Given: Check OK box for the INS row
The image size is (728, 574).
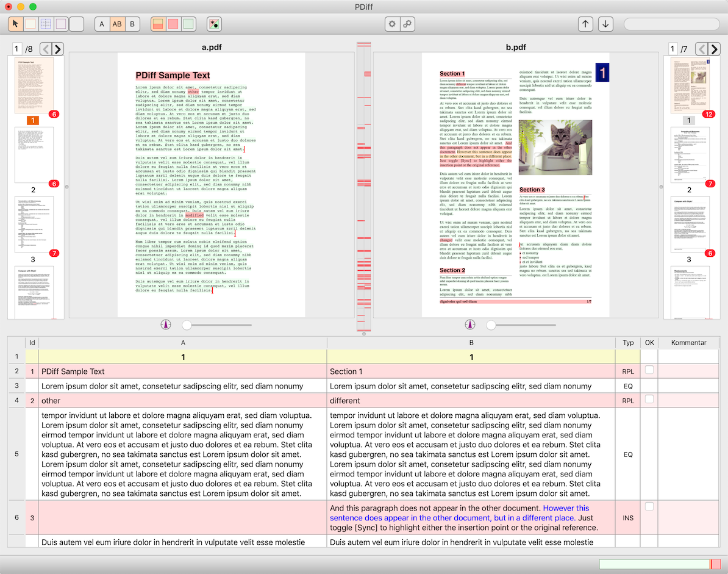Looking at the screenshot, I should pyautogui.click(x=649, y=507).
